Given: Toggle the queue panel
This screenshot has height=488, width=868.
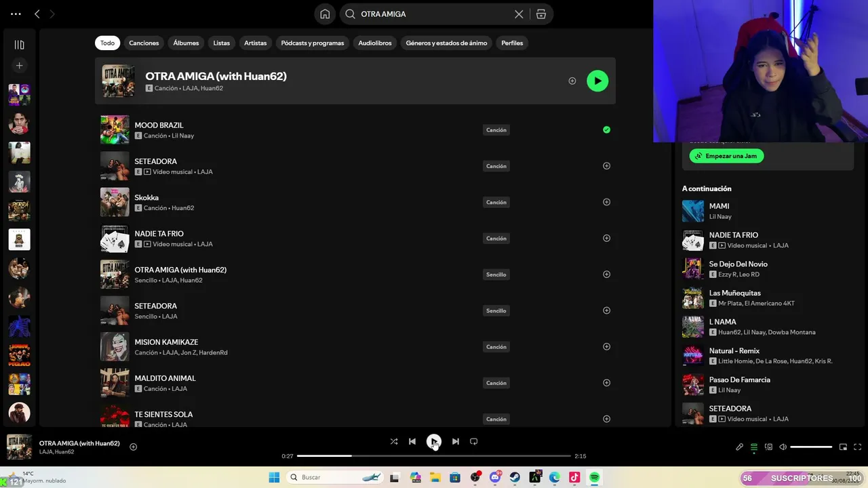Looking at the screenshot, I should 754,447.
